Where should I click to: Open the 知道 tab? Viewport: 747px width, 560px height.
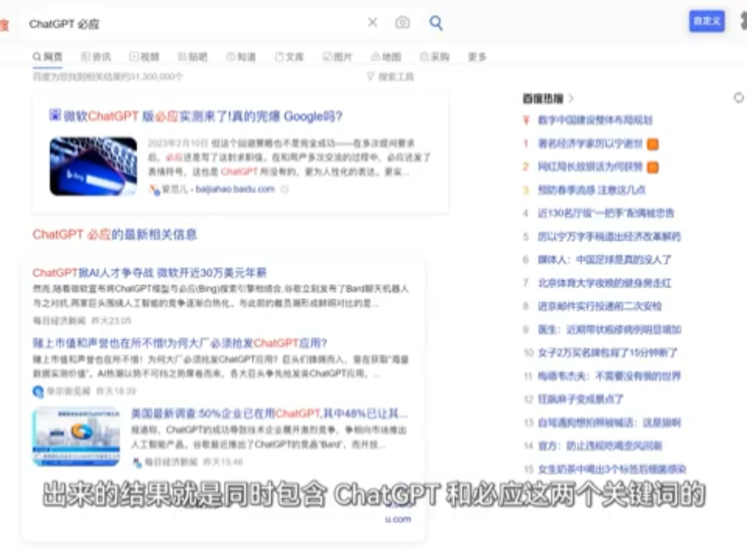[241, 57]
